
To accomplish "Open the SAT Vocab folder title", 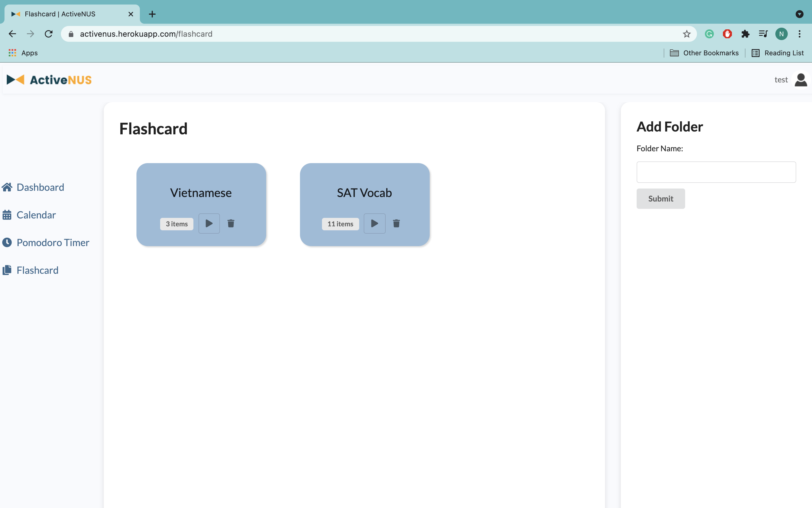I will [364, 193].
